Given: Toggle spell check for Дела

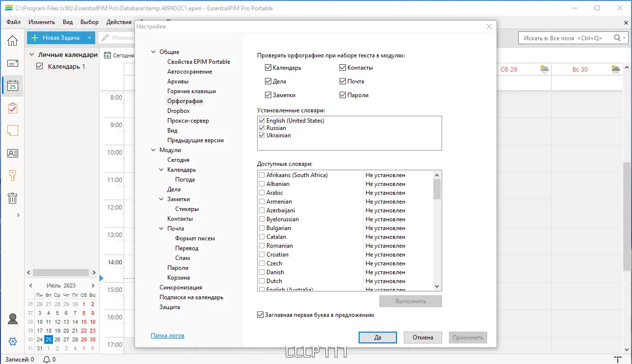Looking at the screenshot, I should [x=268, y=81].
